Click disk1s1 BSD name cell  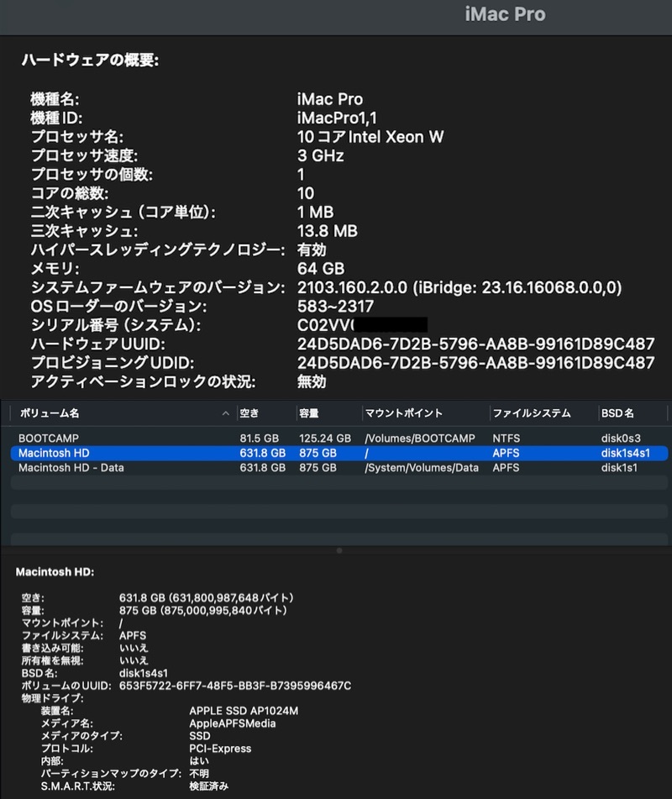click(x=618, y=468)
